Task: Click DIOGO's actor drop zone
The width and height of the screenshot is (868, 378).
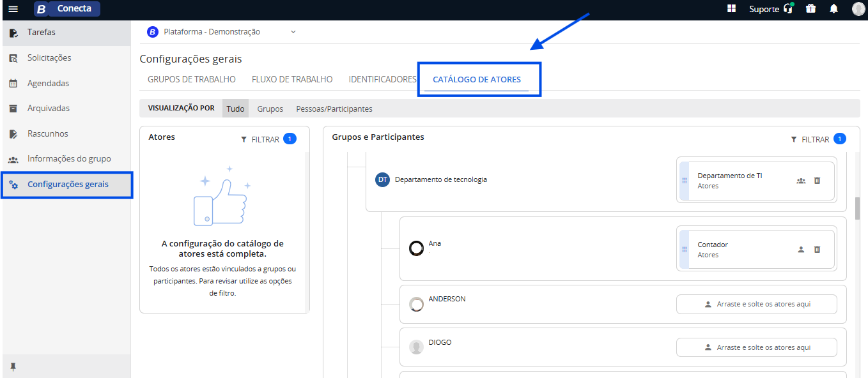Action: pos(757,347)
